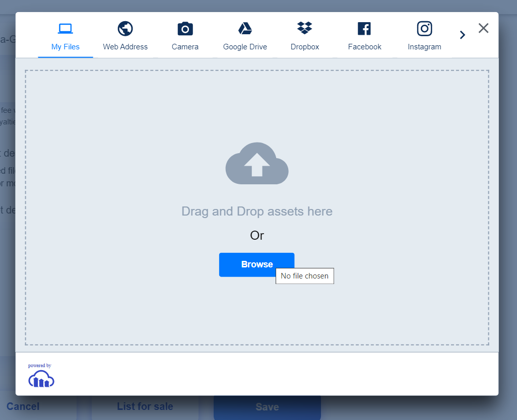Viewport: 517px width, 420px height.
Task: Switch to the My Files tab label
Action: pos(66,47)
